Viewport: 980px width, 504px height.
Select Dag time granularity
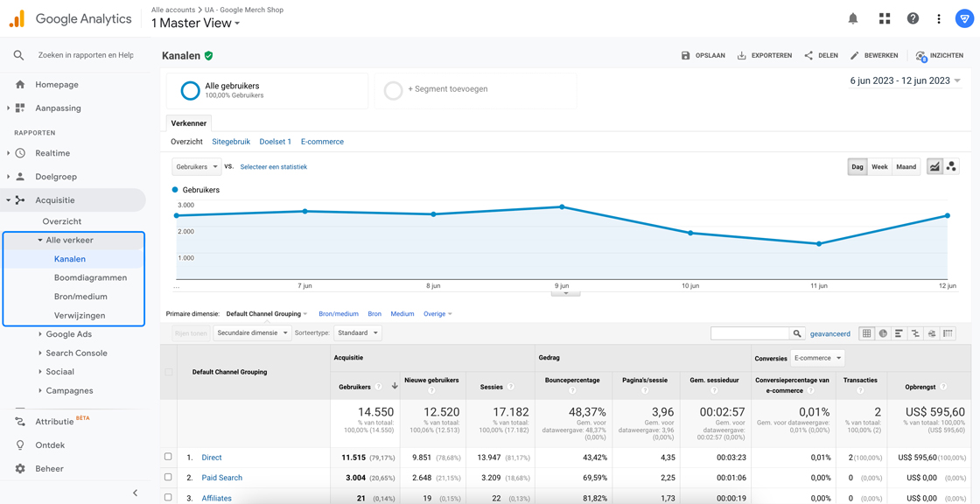(857, 167)
